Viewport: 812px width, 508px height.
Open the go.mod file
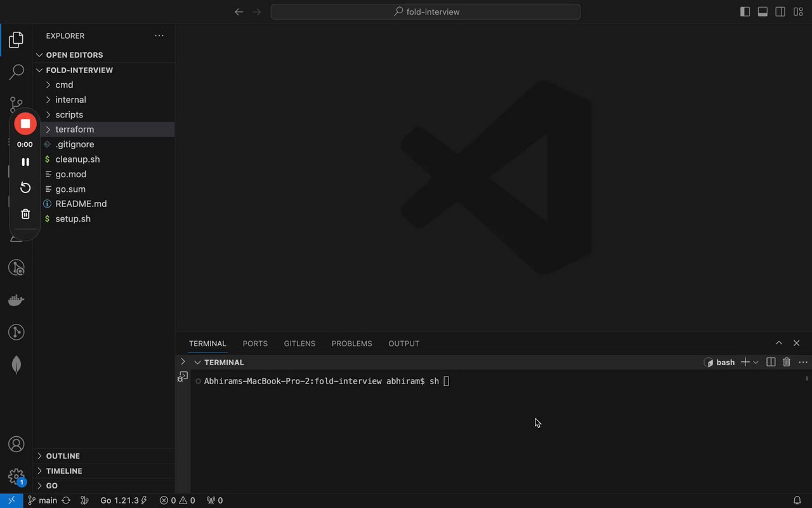[x=104, y=174]
